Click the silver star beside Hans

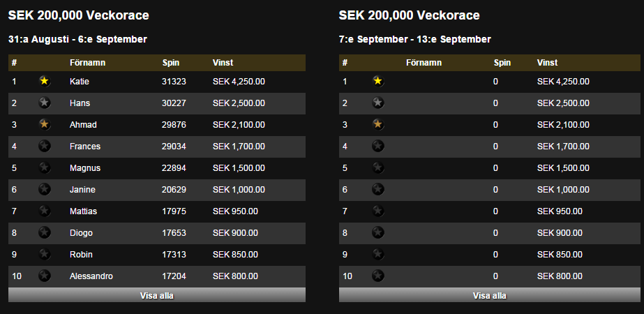[x=45, y=103]
